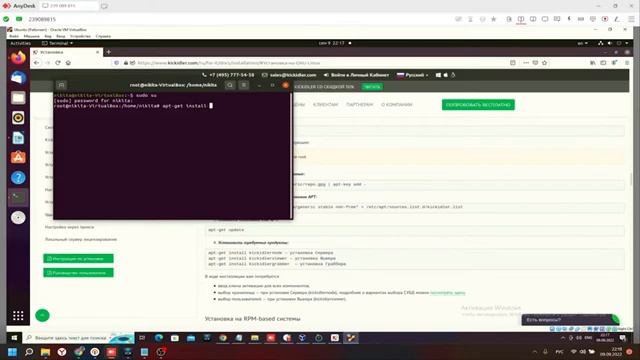This screenshot has height=360, width=640.
Task: Select the Установка Firefox tab
Action: point(67,52)
